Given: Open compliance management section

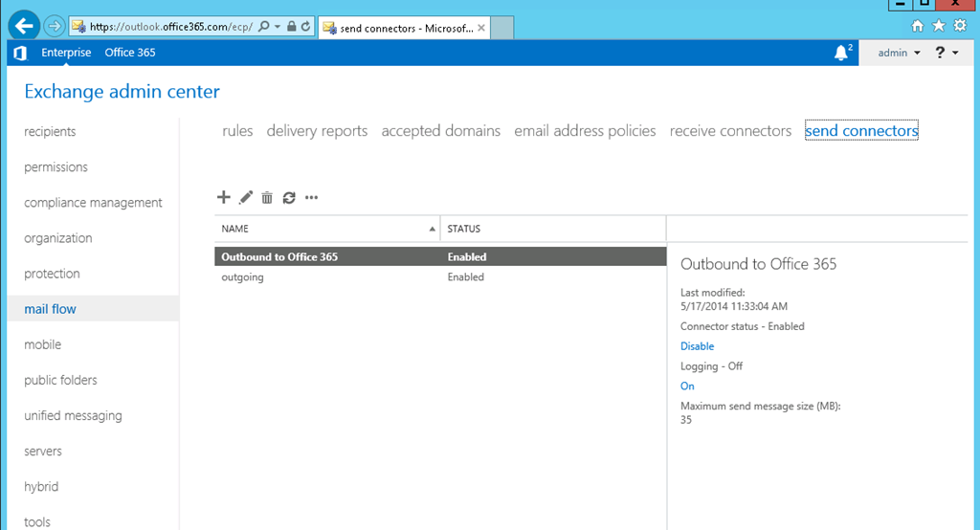Looking at the screenshot, I should coord(93,203).
